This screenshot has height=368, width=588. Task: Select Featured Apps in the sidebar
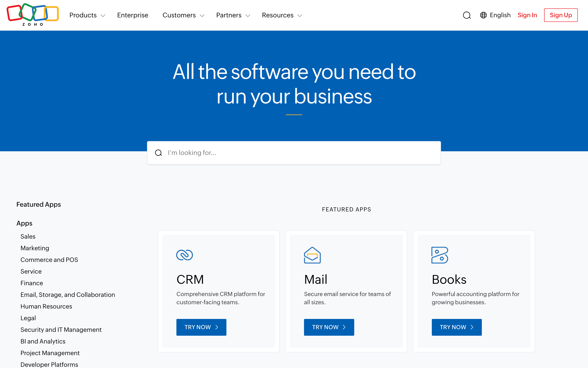[39, 204]
